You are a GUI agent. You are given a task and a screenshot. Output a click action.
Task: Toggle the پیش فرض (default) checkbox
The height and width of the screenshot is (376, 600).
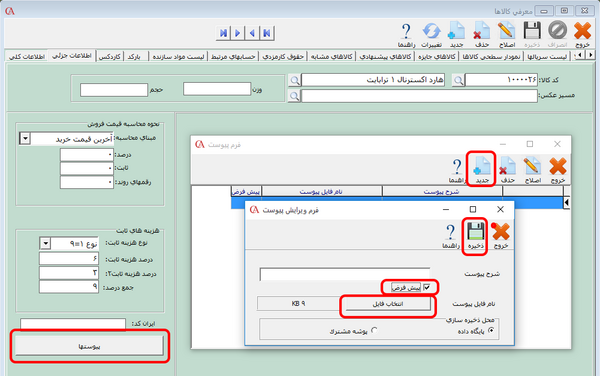click(427, 287)
